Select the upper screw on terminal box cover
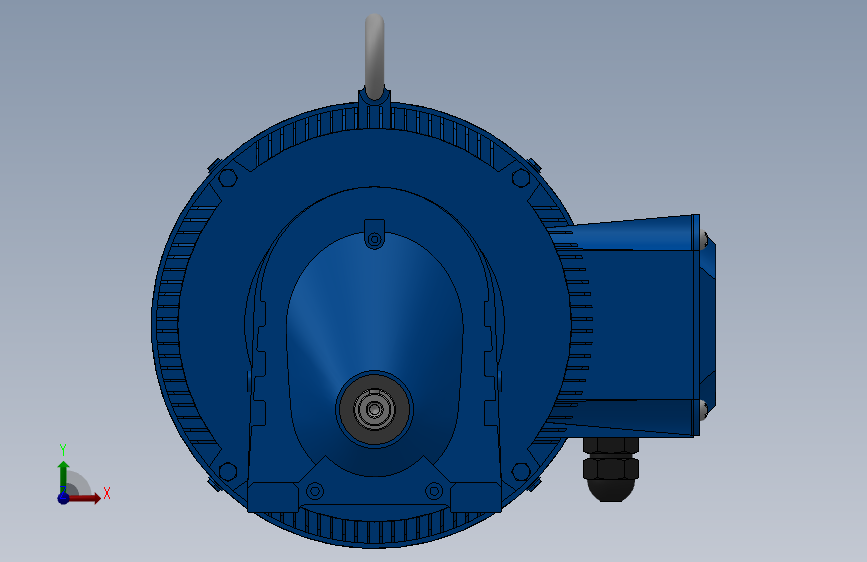The height and width of the screenshot is (562, 867). [704, 241]
